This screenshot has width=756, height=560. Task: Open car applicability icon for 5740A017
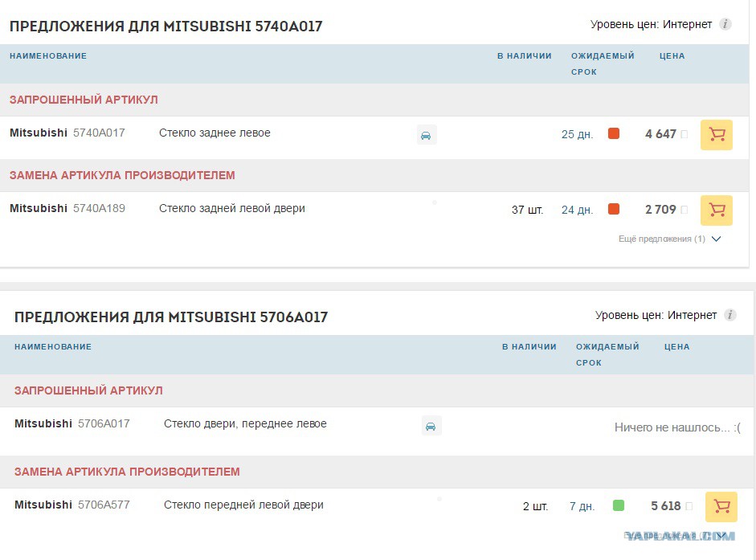tap(427, 135)
